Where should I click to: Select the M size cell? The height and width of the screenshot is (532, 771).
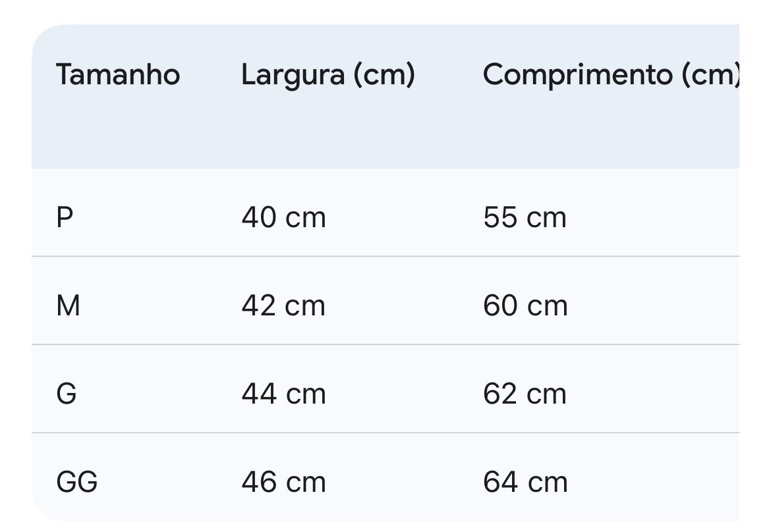pyautogui.click(x=69, y=306)
